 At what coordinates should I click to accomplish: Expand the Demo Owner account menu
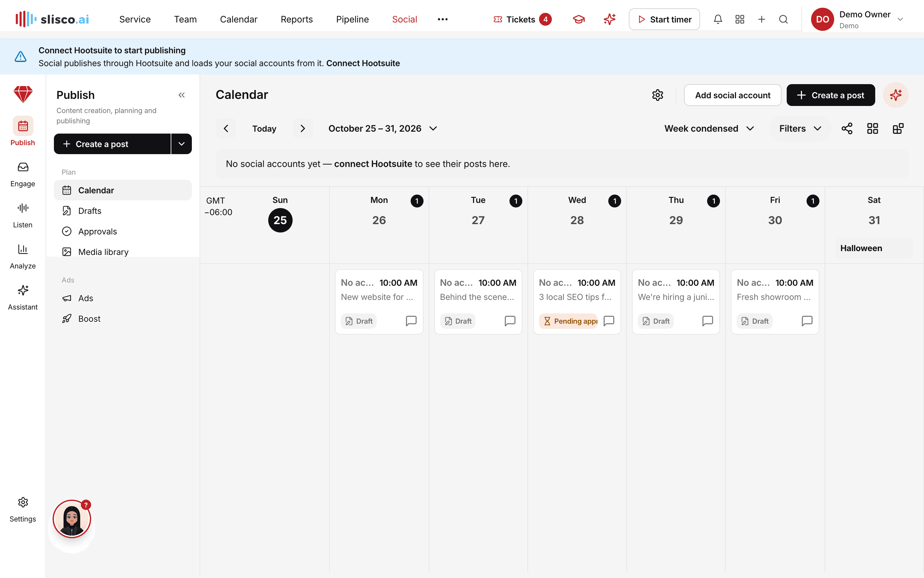[858, 19]
